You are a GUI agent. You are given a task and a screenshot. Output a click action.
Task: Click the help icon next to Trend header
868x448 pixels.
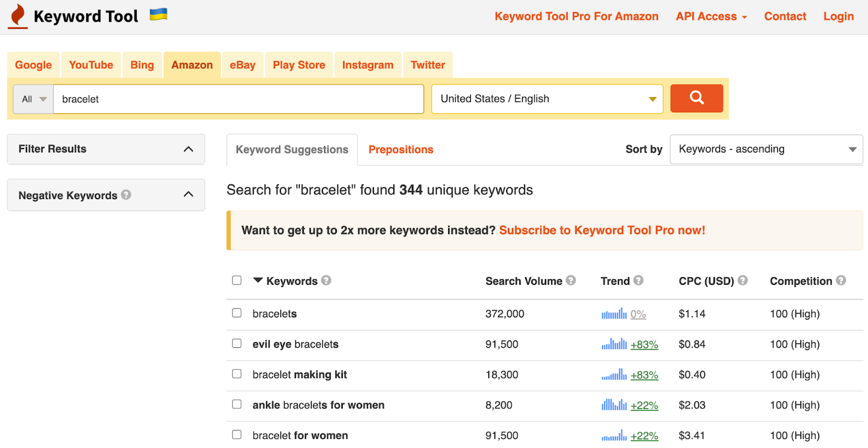[x=639, y=280]
